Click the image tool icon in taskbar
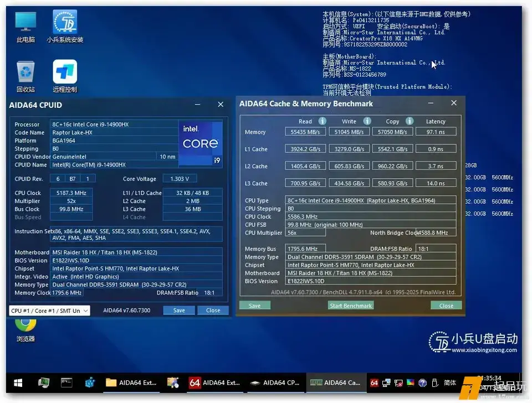This screenshot has width=532, height=403. coord(173,383)
